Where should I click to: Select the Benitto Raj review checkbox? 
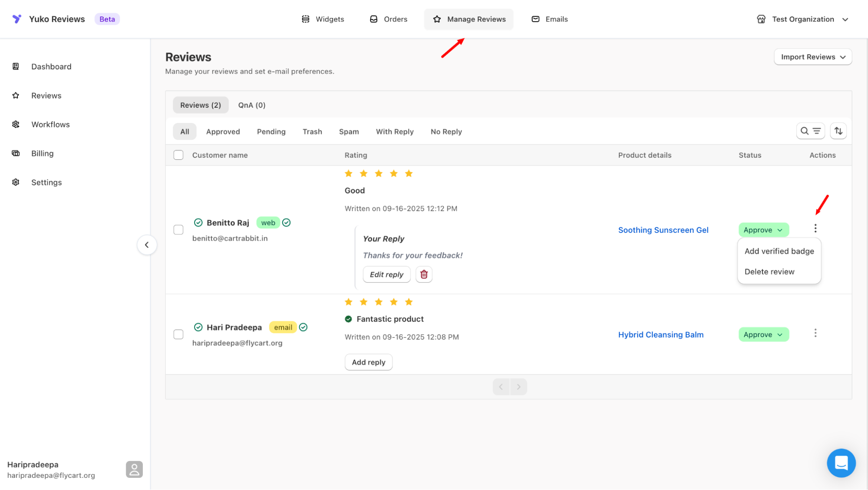(x=178, y=230)
